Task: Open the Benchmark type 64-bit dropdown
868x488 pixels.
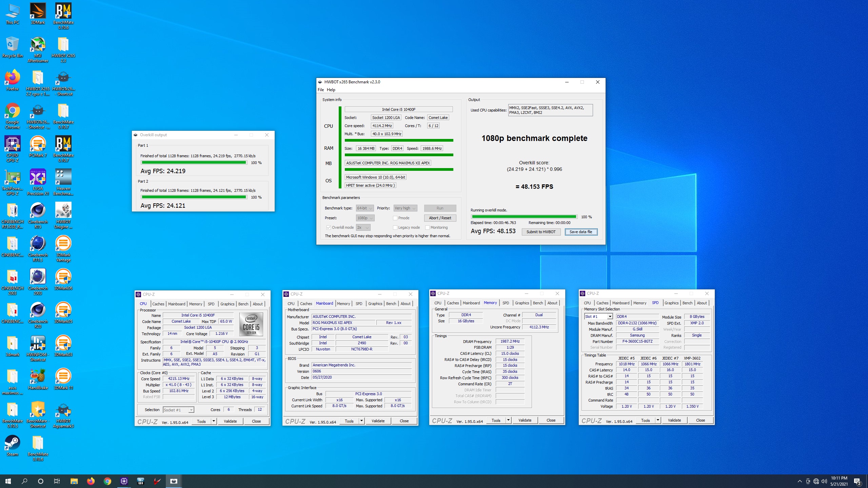Action: click(x=364, y=208)
